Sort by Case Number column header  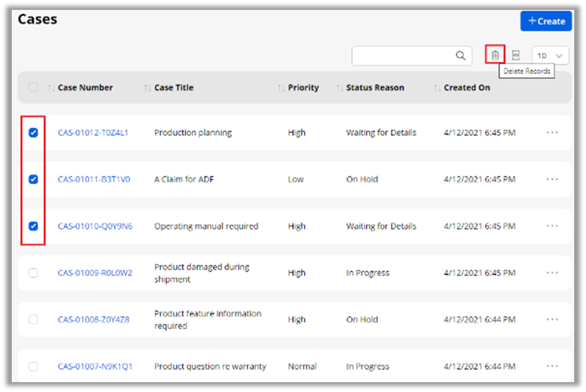(85, 88)
